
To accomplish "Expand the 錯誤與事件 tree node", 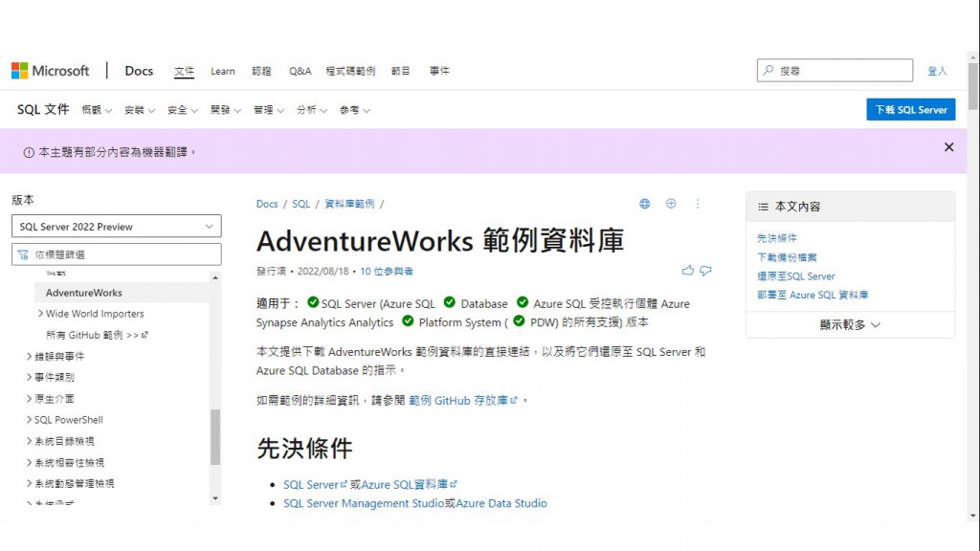I will tap(29, 356).
